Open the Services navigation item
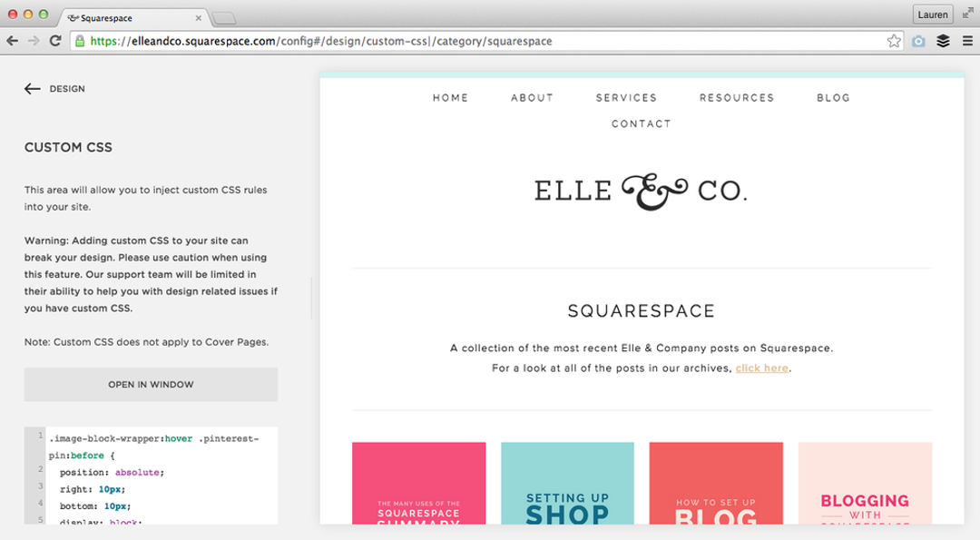 click(626, 97)
